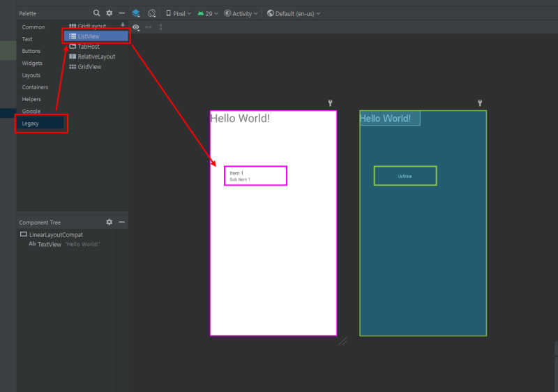This screenshot has height=392, width=558.
Task: Minimize the Palette panel with the dash icon
Action: (121, 13)
